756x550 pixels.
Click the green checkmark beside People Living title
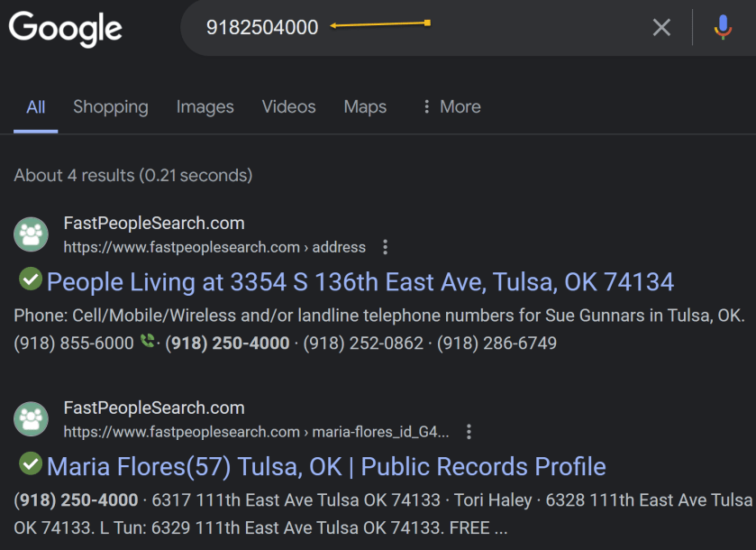point(31,280)
